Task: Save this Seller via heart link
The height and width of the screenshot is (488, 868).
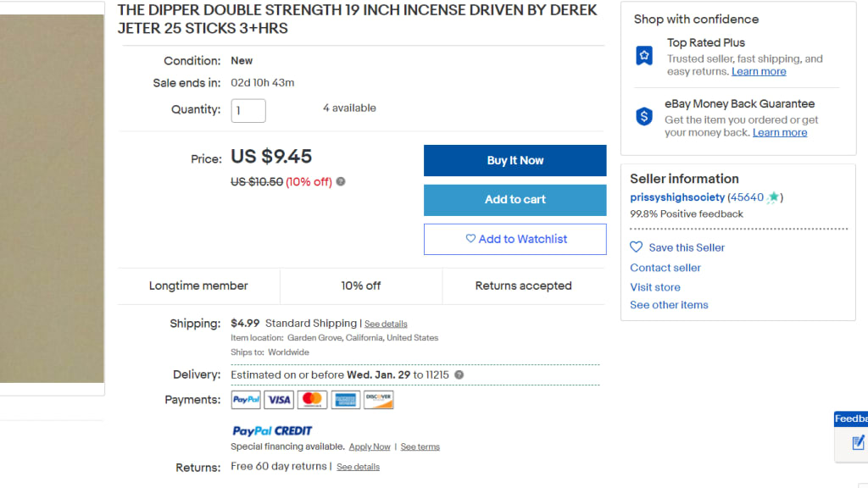Action: [677, 247]
